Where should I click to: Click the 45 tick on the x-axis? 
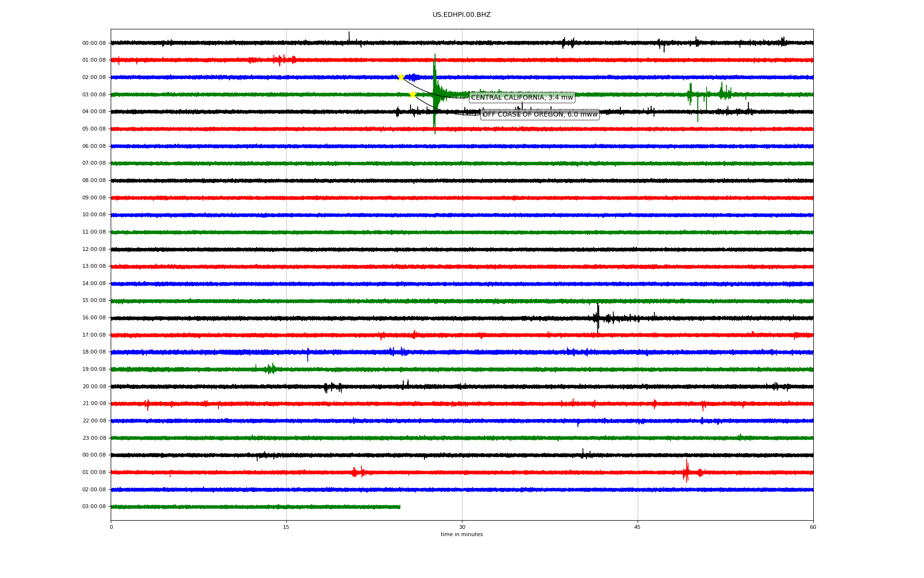click(x=638, y=527)
